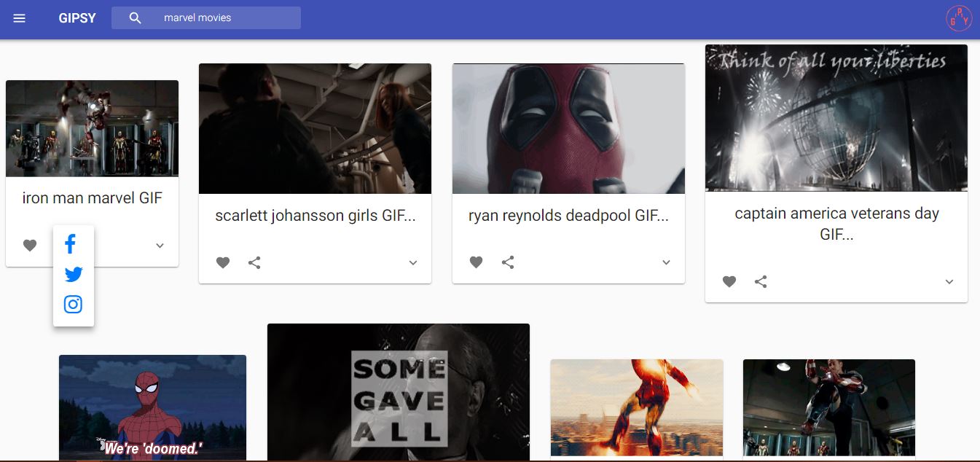Viewport: 980px width, 462px height.
Task: Expand the iron man marvel GIF card
Action: coord(160,246)
